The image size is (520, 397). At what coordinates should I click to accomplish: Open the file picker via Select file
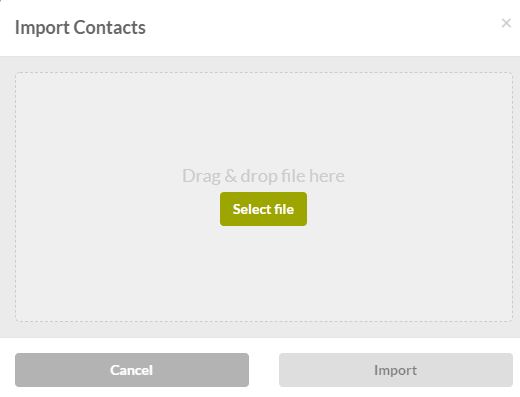(x=263, y=209)
